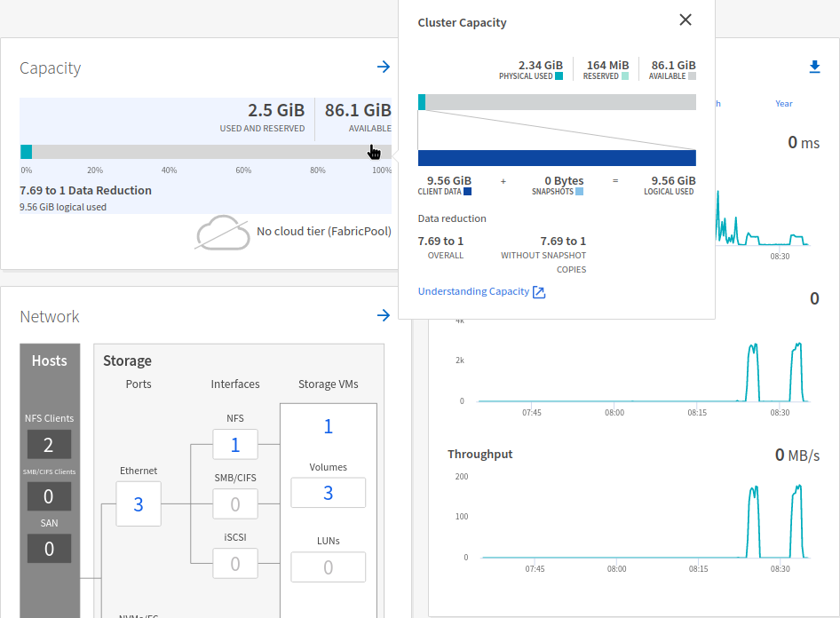The image size is (840, 618).
Task: Open NFS Clients count 2
Action: 49,445
